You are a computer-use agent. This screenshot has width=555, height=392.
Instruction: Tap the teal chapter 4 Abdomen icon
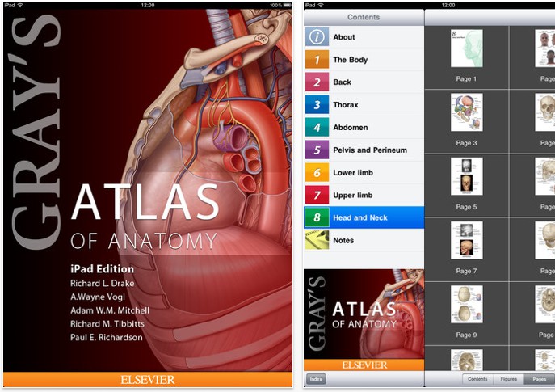[317, 128]
